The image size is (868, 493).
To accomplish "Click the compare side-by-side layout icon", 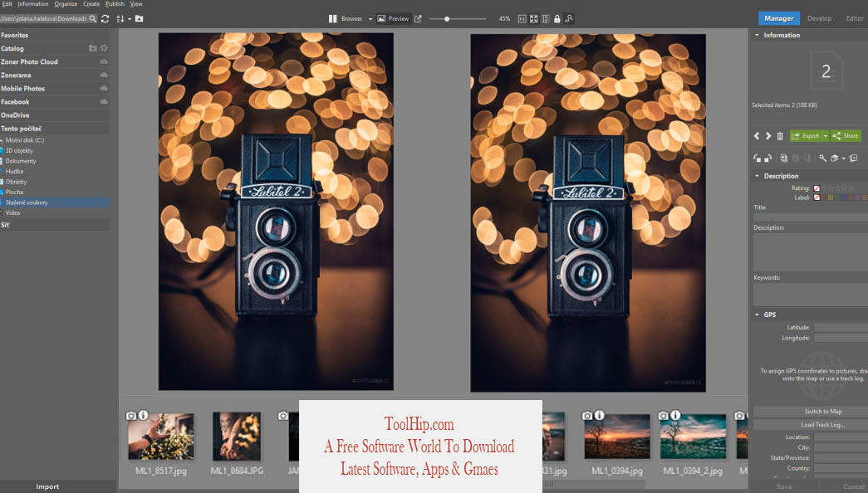I will click(x=545, y=19).
